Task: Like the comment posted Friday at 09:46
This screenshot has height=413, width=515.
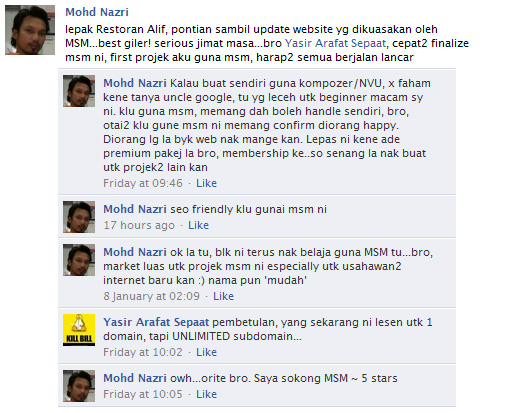Action: point(206,183)
